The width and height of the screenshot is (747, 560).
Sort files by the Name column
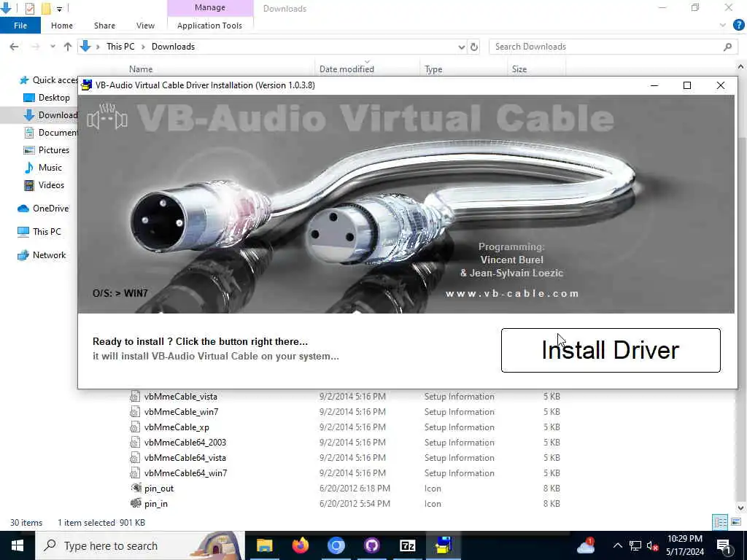click(x=141, y=69)
